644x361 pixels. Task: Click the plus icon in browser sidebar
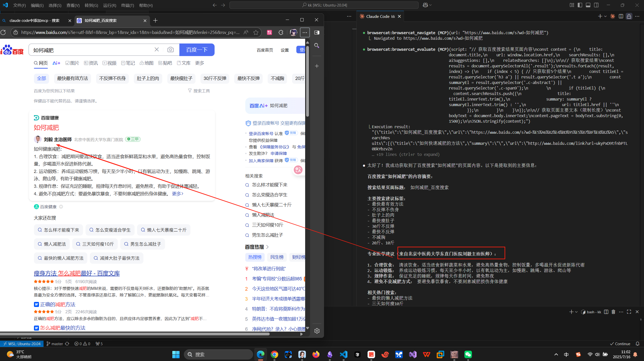tap(317, 66)
